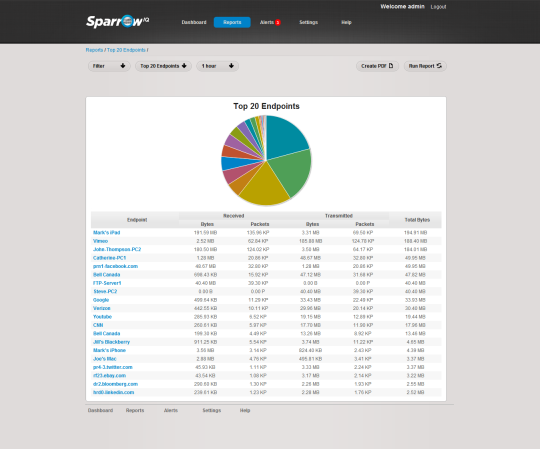The height and width of the screenshot is (449, 540).
Task: Open the ebay.com endpoint link
Action: (110, 375)
